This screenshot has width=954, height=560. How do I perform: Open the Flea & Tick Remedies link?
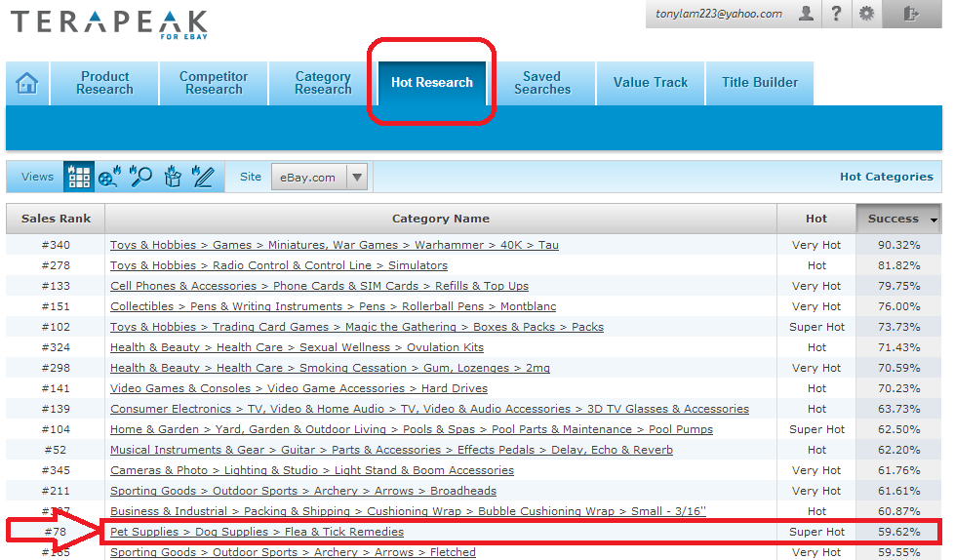click(x=257, y=532)
